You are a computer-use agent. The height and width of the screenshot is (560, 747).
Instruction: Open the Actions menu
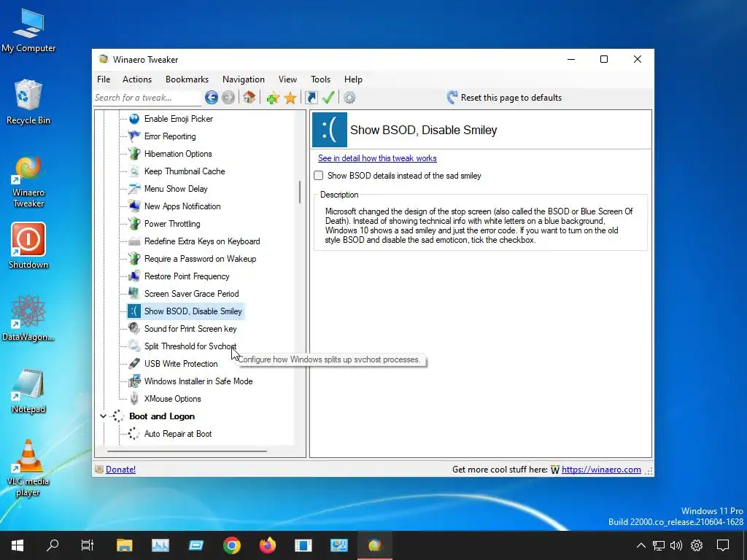(137, 79)
